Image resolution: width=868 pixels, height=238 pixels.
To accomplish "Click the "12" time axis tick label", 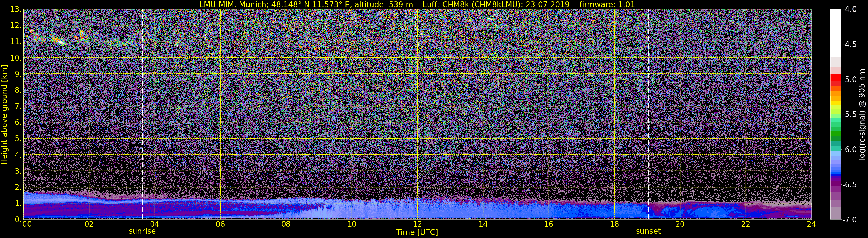I will (417, 224).
